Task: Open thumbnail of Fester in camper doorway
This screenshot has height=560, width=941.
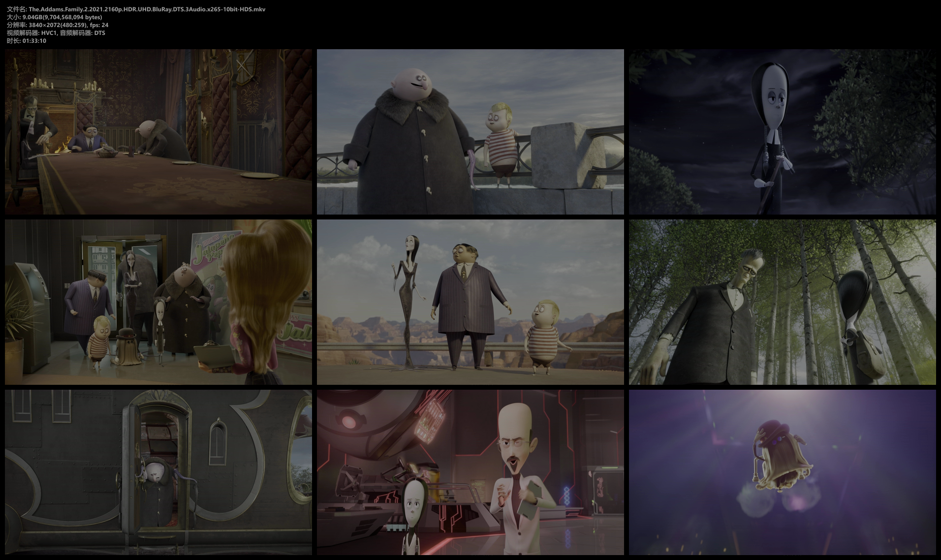Action: click(158, 472)
